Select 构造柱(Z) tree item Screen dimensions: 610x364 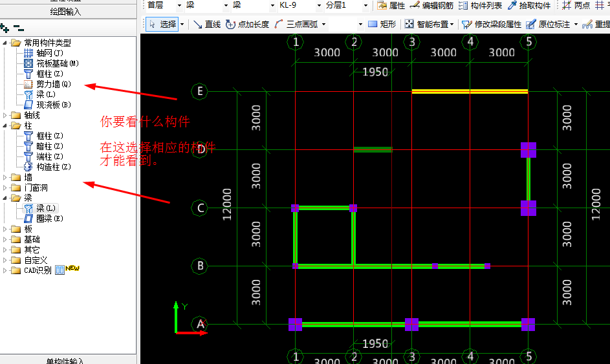[x=47, y=167]
